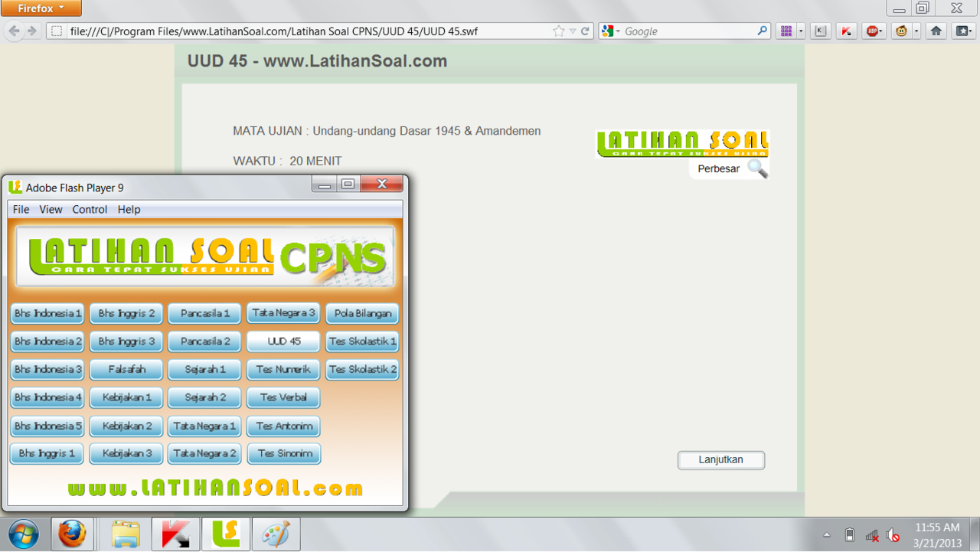Click the battery icon in system tray
Viewport: 980px width, 552px height.
click(x=849, y=534)
